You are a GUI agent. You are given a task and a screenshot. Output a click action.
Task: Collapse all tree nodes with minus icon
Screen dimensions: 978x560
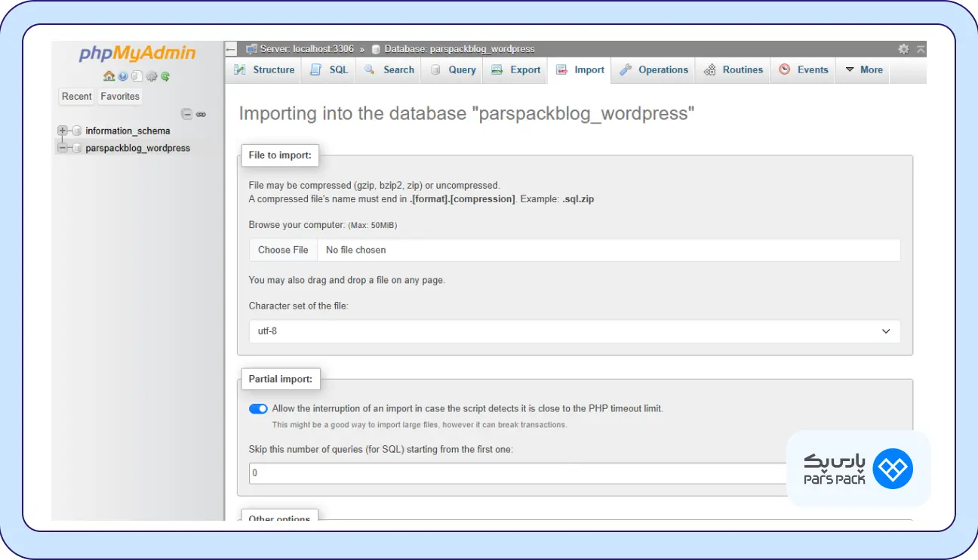tap(186, 114)
